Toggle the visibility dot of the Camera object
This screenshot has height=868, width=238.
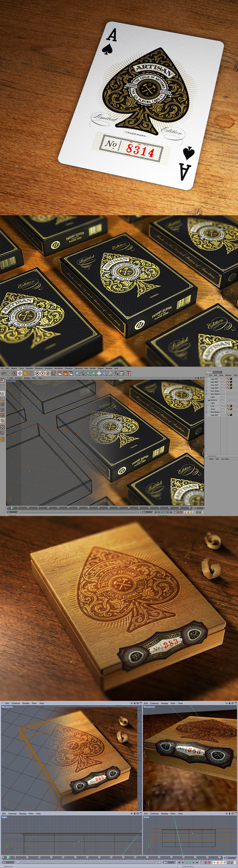click(x=224, y=400)
